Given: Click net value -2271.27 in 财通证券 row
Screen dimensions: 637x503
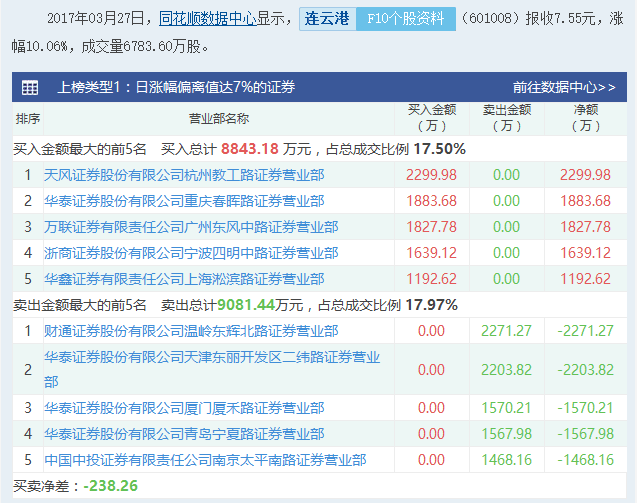Looking at the screenshot, I should [x=585, y=331].
